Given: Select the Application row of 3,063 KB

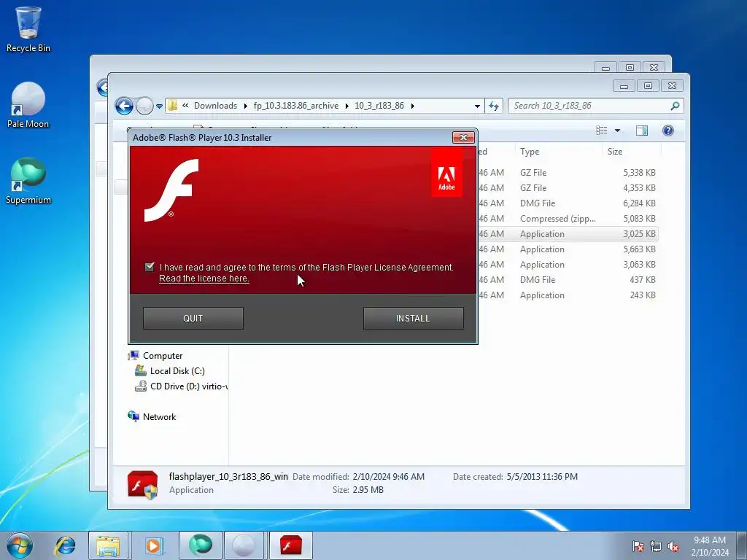Looking at the screenshot, I should (567, 264).
